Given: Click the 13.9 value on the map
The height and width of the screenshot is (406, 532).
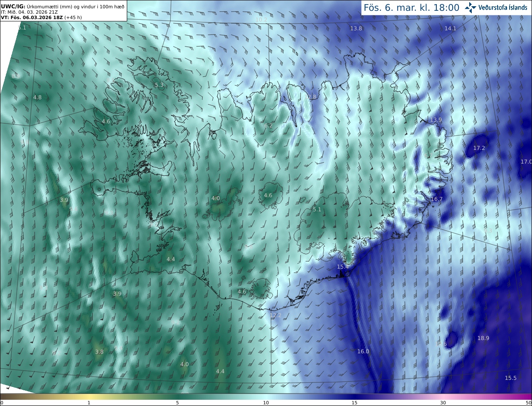Looking at the screenshot, I should [x=436, y=120].
